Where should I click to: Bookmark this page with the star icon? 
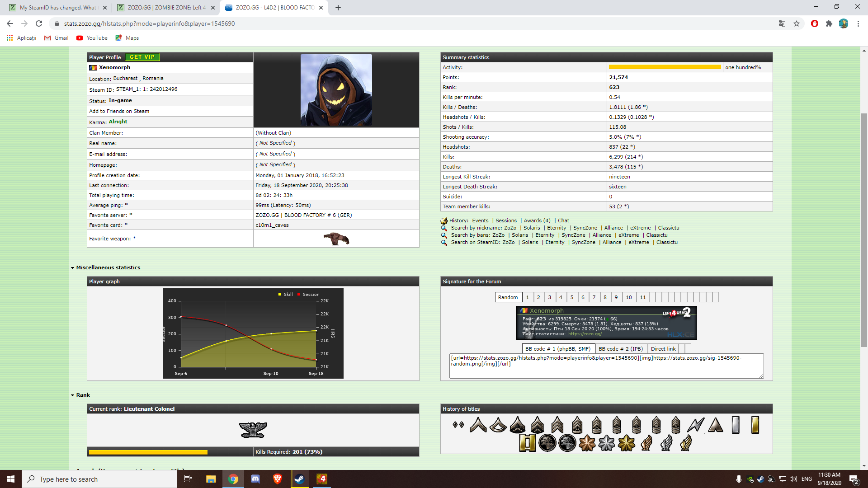797,23
